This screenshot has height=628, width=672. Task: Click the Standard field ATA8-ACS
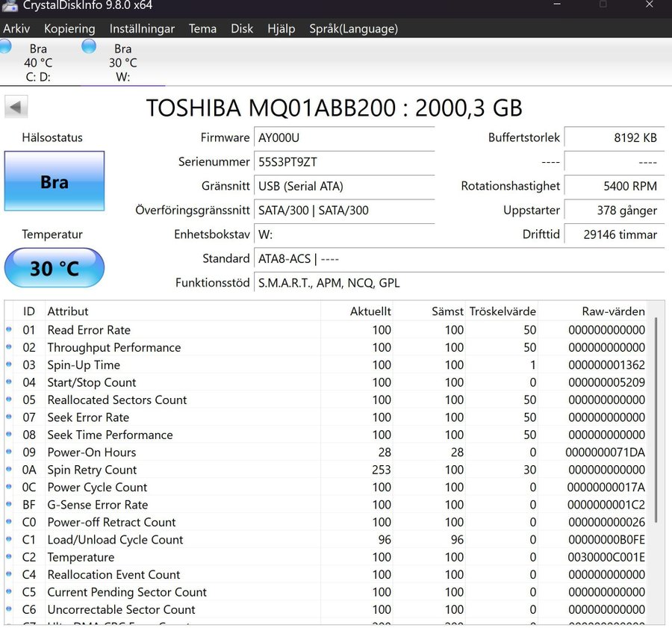459,259
